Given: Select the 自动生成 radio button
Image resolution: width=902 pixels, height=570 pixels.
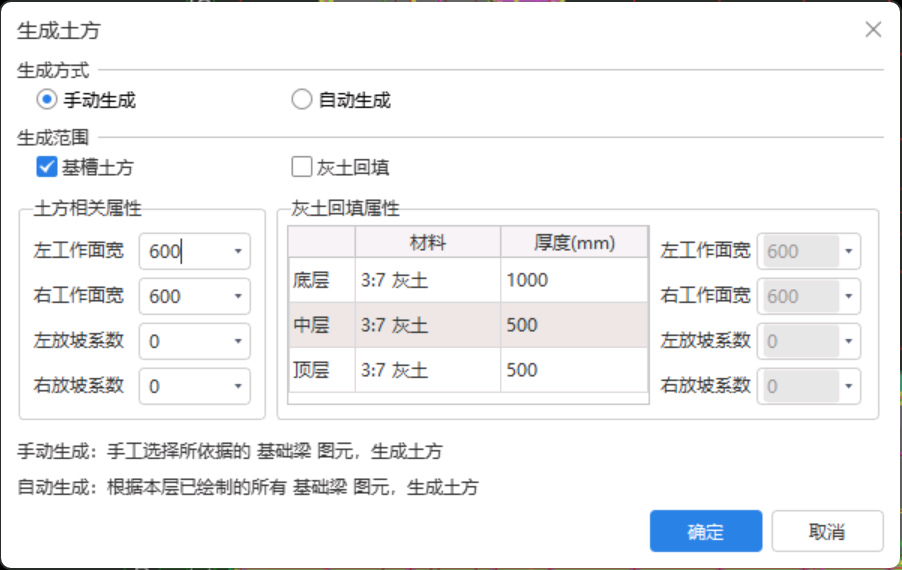Looking at the screenshot, I should click(301, 100).
